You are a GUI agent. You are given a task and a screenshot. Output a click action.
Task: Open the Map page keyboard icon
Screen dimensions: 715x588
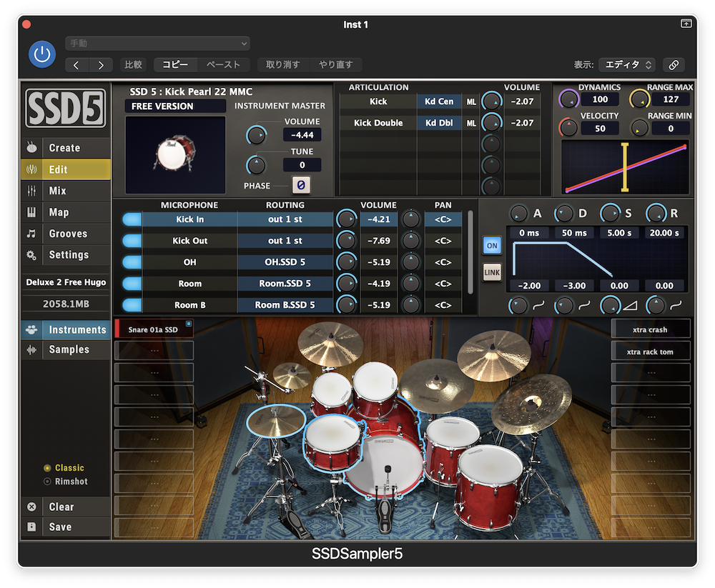(x=31, y=212)
